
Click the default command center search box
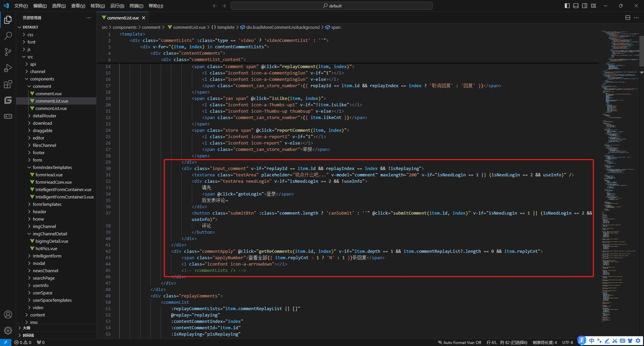coord(331,6)
